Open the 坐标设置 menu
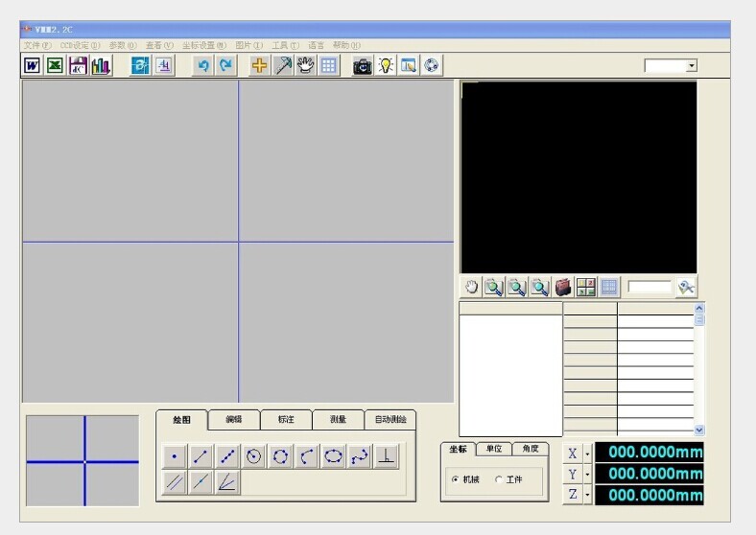This screenshot has height=535, width=756. pos(204,45)
